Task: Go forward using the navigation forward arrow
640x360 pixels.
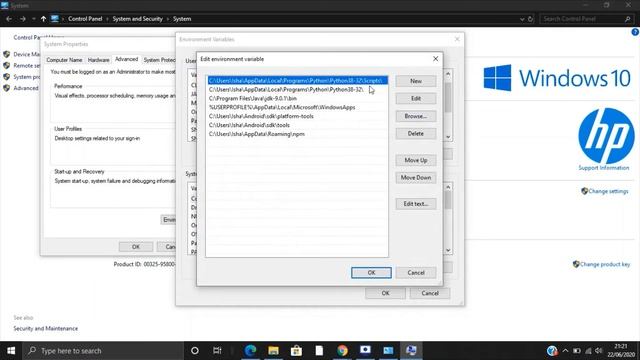Action: point(22,19)
